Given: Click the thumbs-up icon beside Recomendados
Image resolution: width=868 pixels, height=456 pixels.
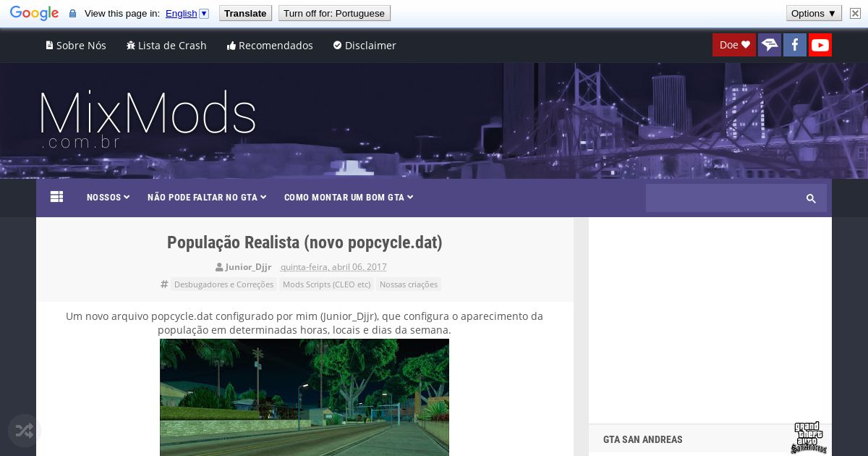Looking at the screenshot, I should (x=231, y=46).
